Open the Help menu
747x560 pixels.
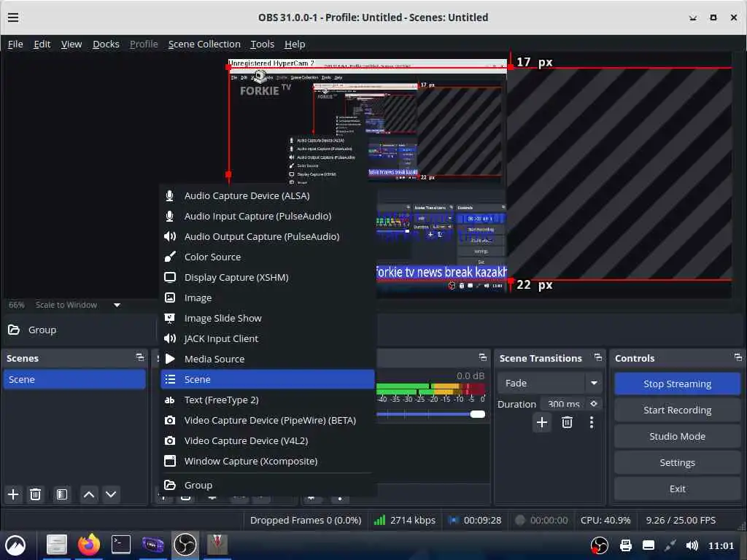coord(295,44)
